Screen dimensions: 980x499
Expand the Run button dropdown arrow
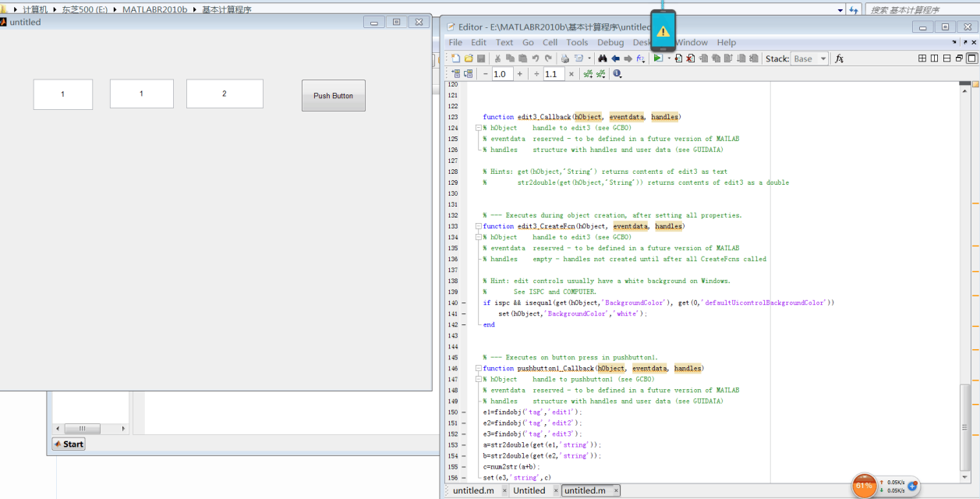668,58
